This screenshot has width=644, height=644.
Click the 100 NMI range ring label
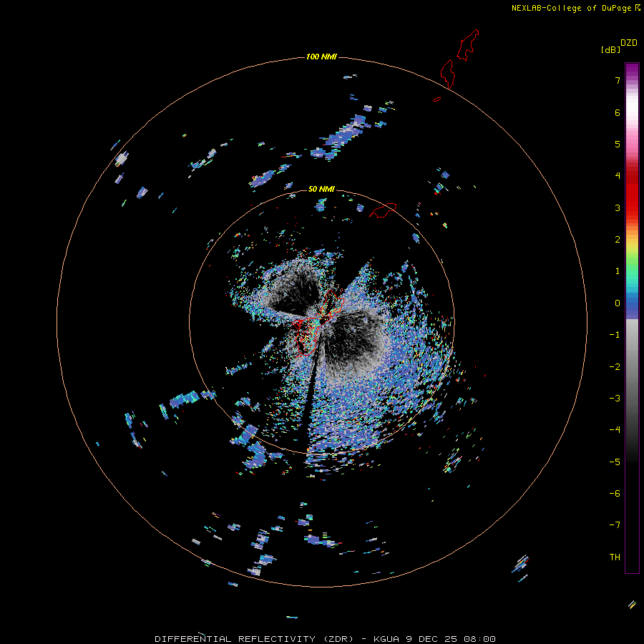point(321,57)
